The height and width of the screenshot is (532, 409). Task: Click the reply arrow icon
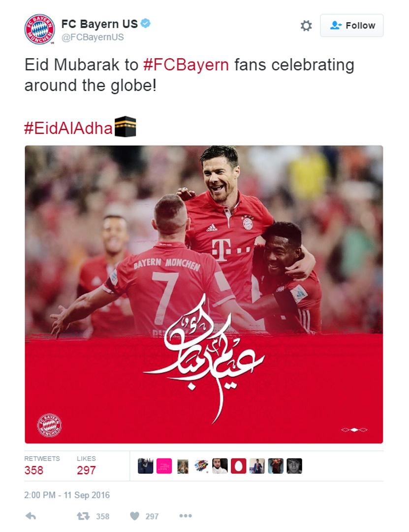31,516
